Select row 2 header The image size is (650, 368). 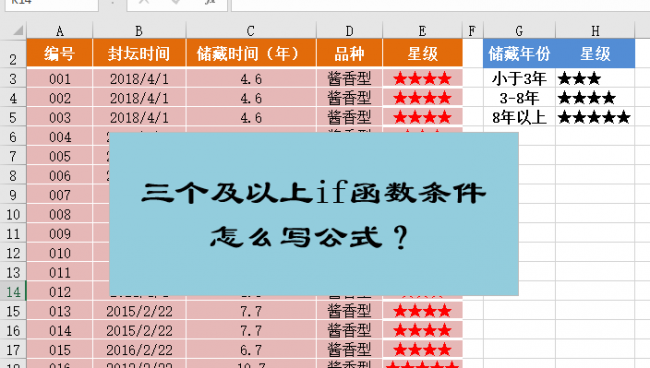[13, 54]
